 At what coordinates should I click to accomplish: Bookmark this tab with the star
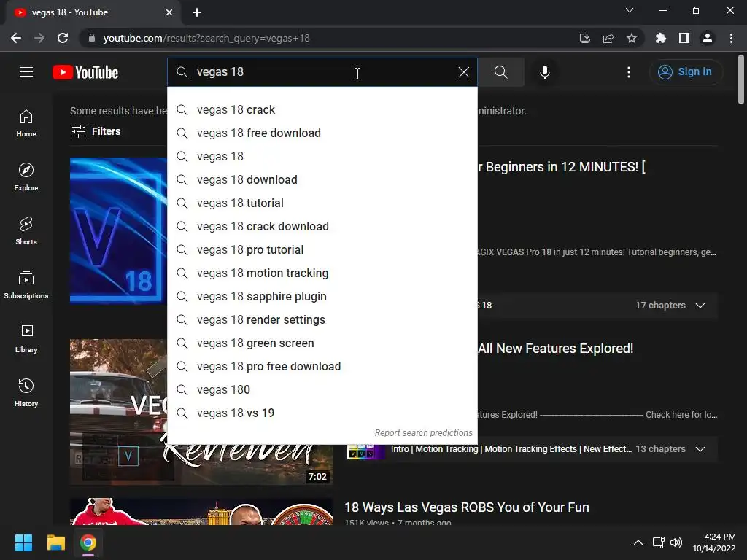(632, 38)
